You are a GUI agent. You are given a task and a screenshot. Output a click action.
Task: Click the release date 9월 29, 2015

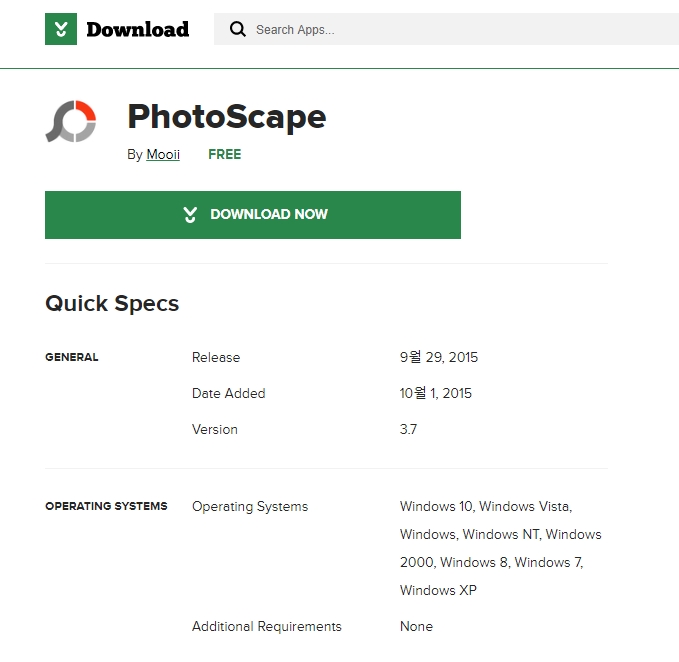point(439,357)
